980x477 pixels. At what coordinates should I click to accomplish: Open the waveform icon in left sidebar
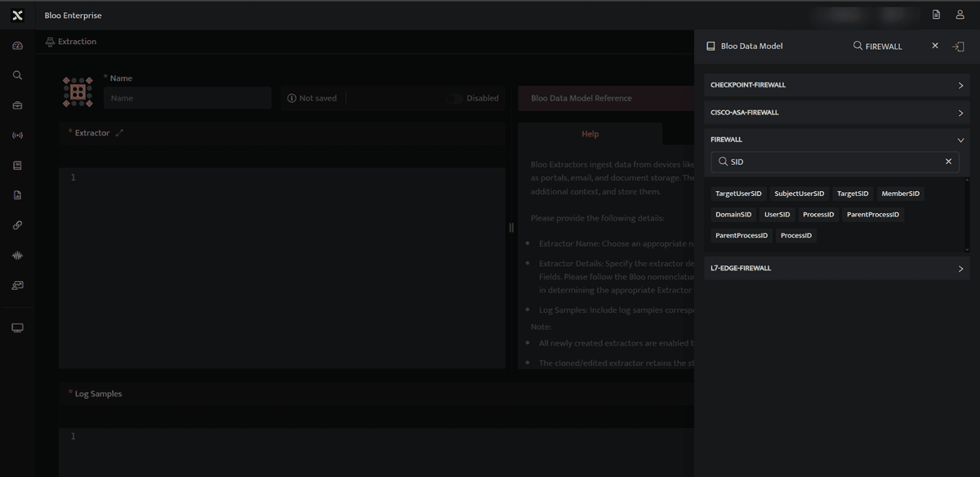click(x=18, y=256)
